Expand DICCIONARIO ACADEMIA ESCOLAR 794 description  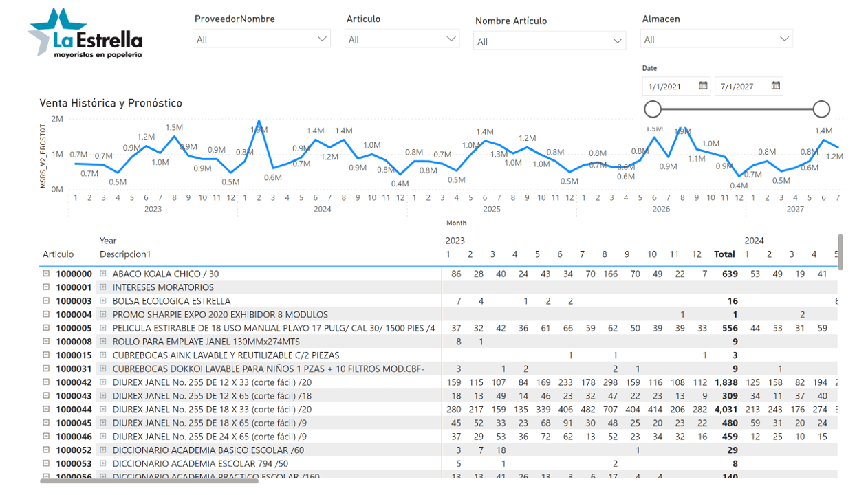(x=103, y=463)
